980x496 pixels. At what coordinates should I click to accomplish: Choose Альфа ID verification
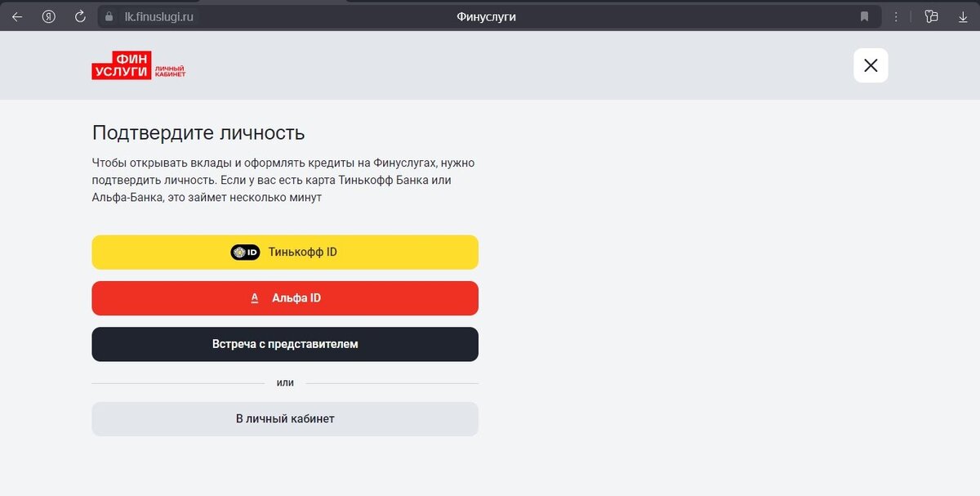pos(285,298)
